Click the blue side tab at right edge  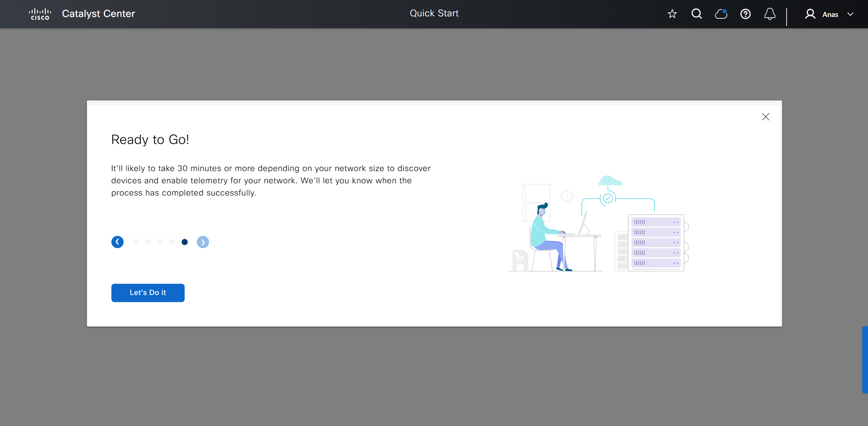tap(865, 359)
